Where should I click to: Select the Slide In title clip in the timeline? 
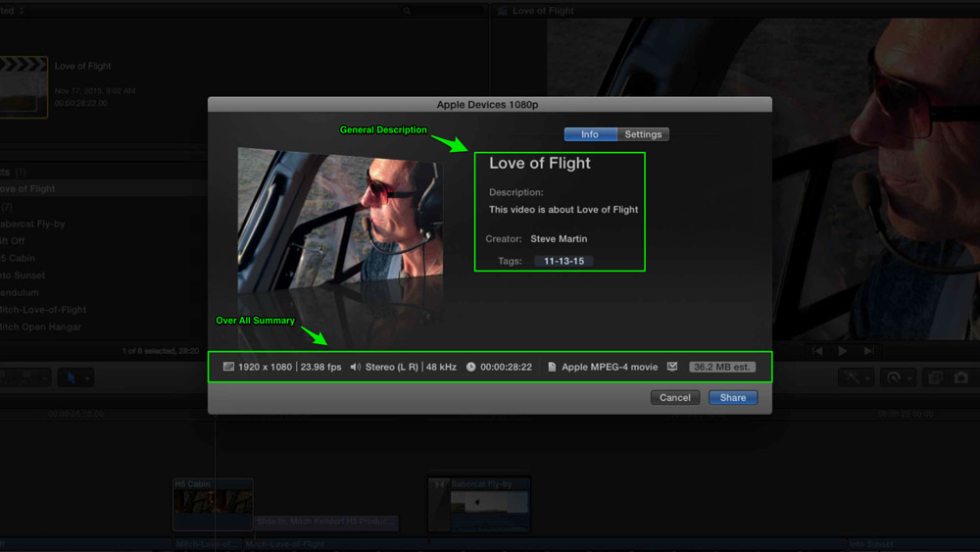click(326, 522)
